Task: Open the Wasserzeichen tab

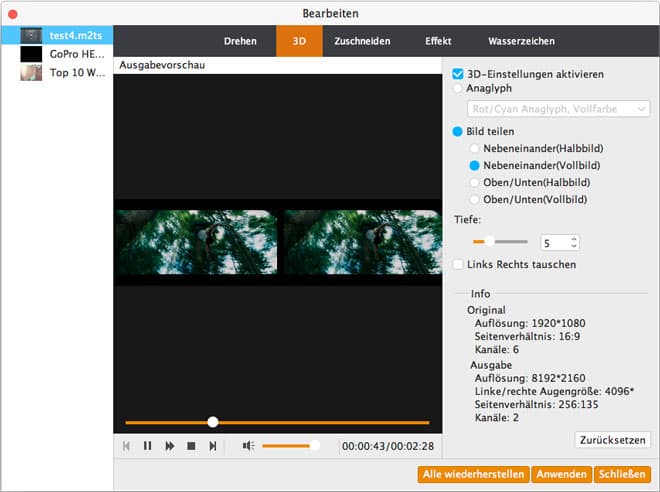Action: pos(521,41)
